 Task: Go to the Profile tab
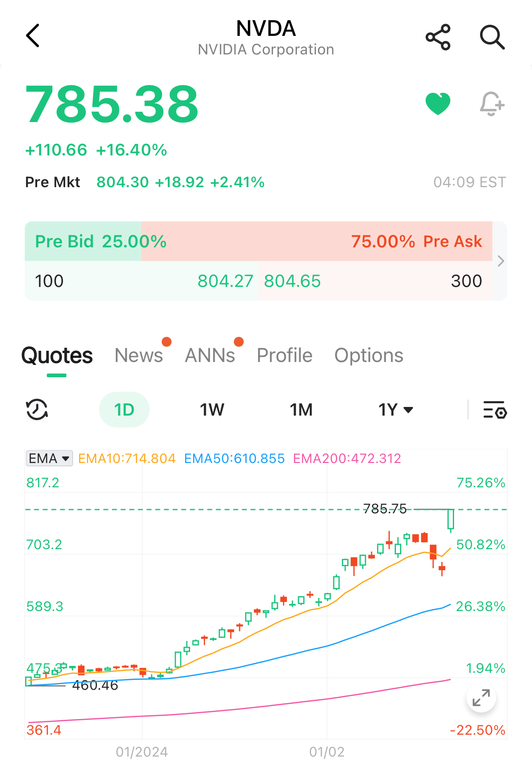[285, 355]
